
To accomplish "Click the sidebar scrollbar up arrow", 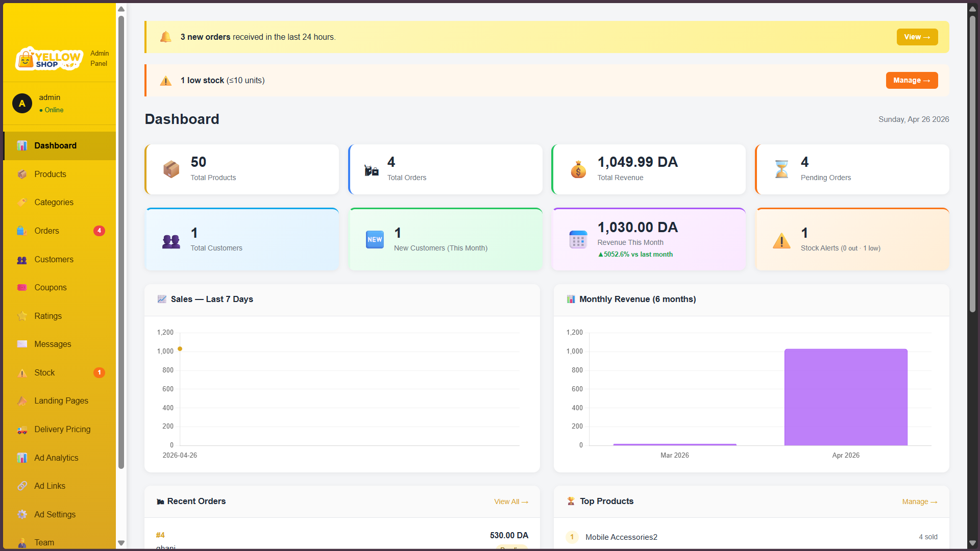I will pyautogui.click(x=121, y=9).
